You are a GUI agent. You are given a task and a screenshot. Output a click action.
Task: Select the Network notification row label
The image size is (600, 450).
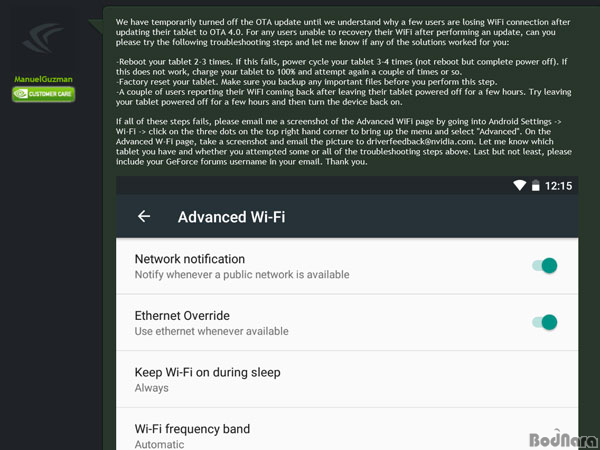coord(190,259)
